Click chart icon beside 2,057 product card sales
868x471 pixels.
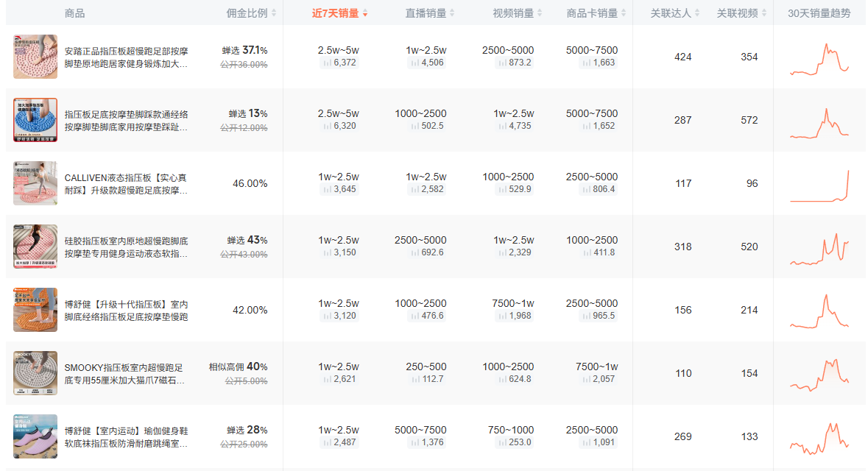coord(585,380)
